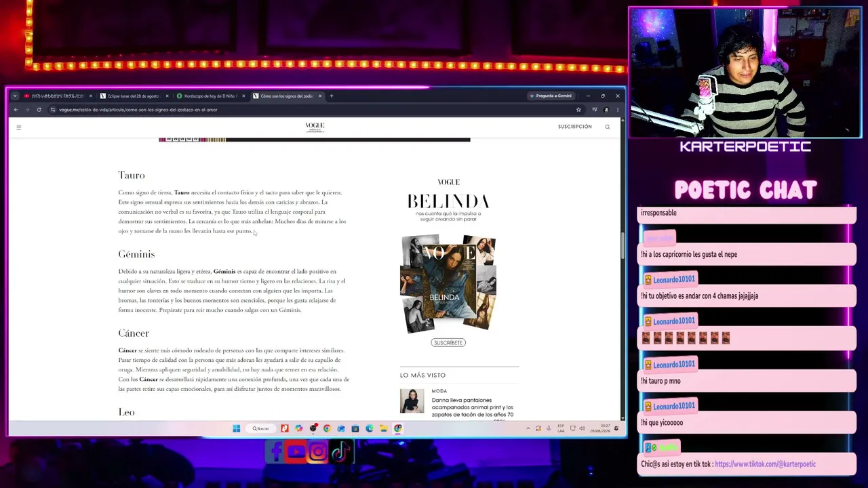Image resolution: width=868 pixels, height=488 pixels.
Task: Open the Chrome profile avatar
Action: (606, 110)
